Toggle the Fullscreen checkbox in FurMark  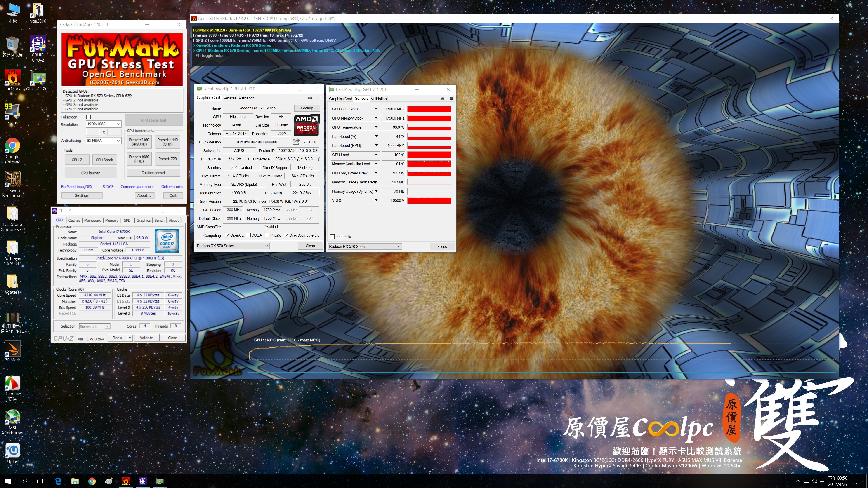click(x=89, y=117)
